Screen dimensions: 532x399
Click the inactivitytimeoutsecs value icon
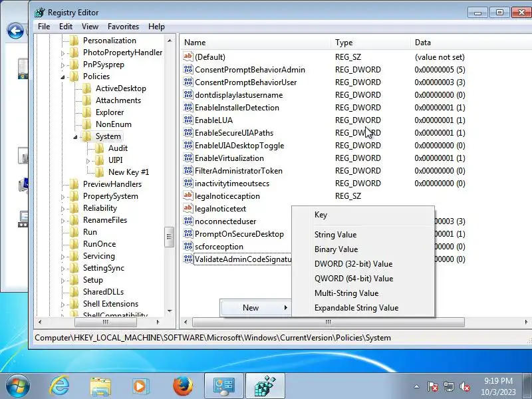tap(188, 183)
